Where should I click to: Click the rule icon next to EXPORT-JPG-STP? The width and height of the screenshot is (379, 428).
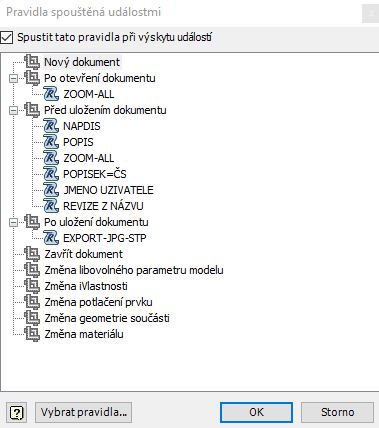pyautogui.click(x=51, y=238)
